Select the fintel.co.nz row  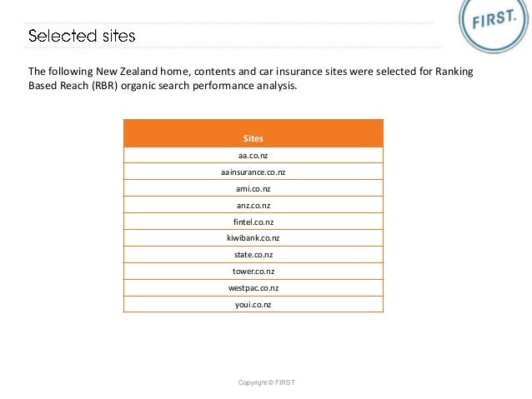point(253,222)
